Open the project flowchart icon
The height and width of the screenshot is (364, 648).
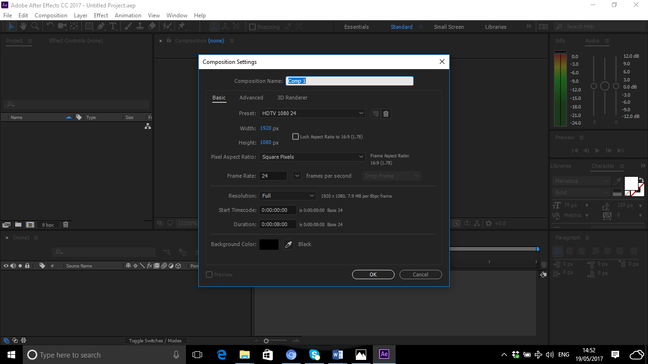pos(148,126)
